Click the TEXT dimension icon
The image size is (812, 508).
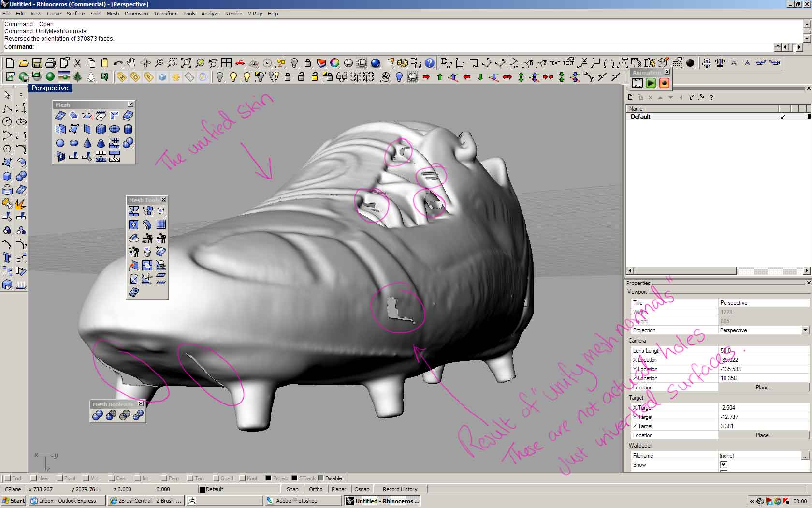coord(555,63)
